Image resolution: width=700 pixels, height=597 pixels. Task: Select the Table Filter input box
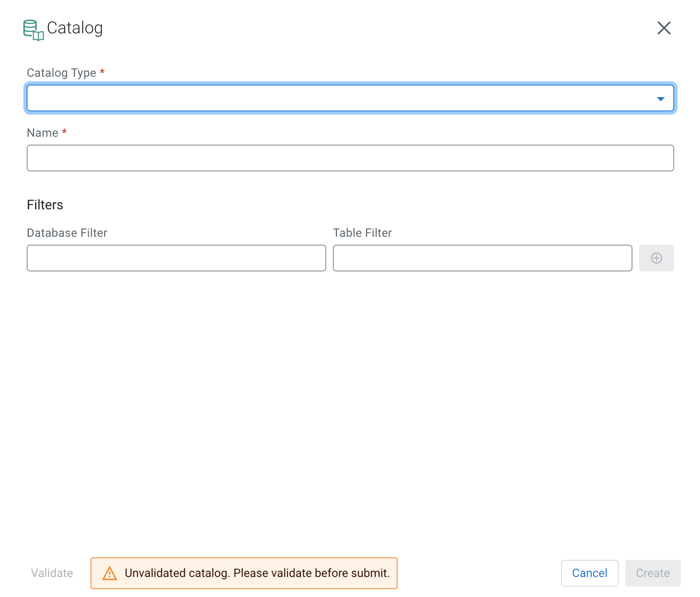(482, 258)
